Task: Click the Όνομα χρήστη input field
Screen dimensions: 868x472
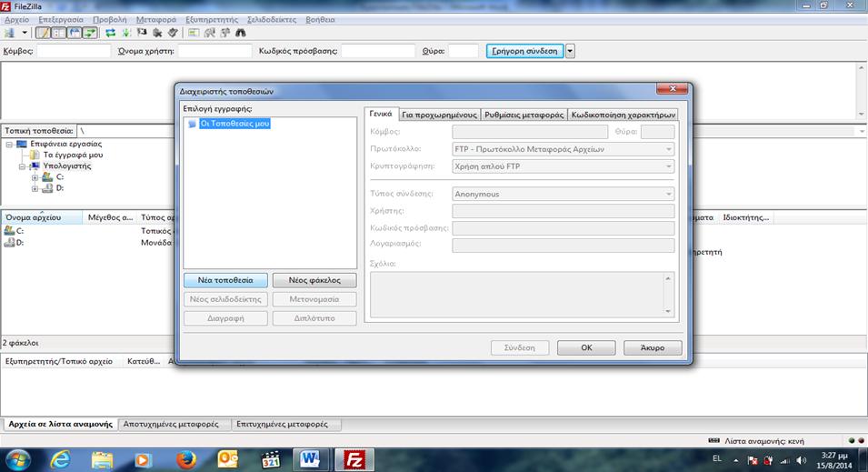Action: tap(215, 51)
